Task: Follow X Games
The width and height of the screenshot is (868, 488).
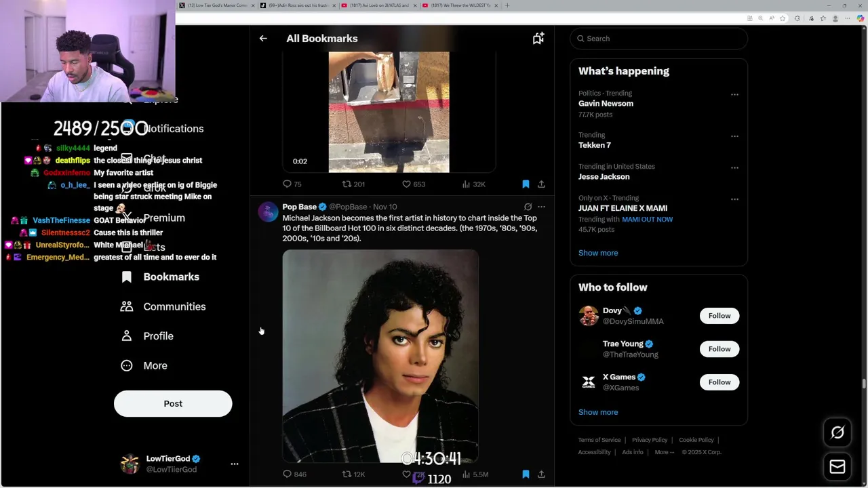Action: click(x=719, y=382)
